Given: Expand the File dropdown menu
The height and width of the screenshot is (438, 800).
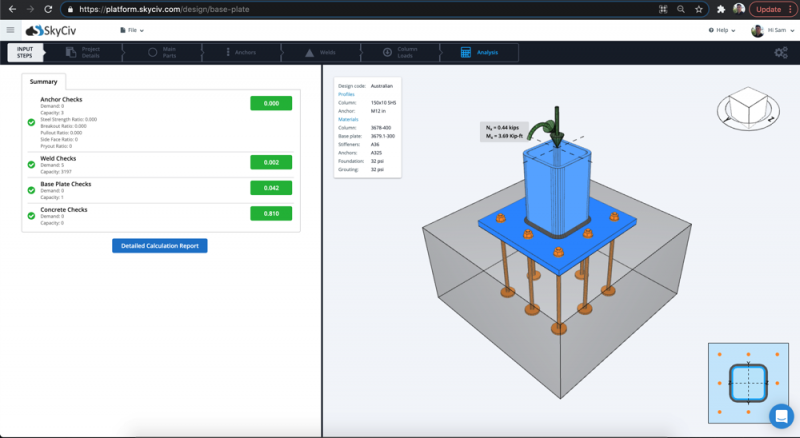Looking at the screenshot, I should [133, 31].
